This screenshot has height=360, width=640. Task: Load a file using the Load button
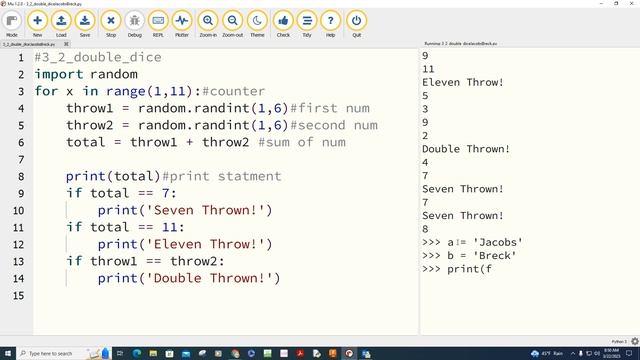61,24
